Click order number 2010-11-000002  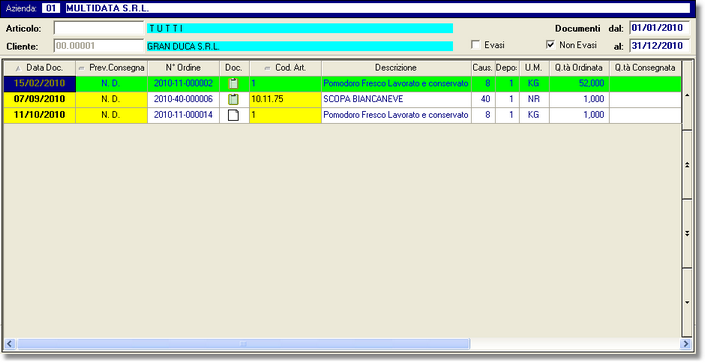[x=183, y=83]
